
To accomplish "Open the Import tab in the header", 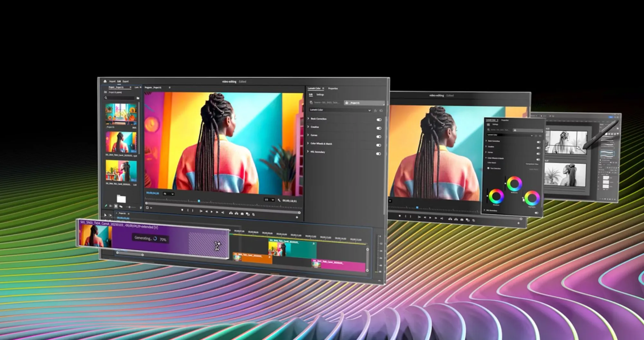I will [x=112, y=82].
